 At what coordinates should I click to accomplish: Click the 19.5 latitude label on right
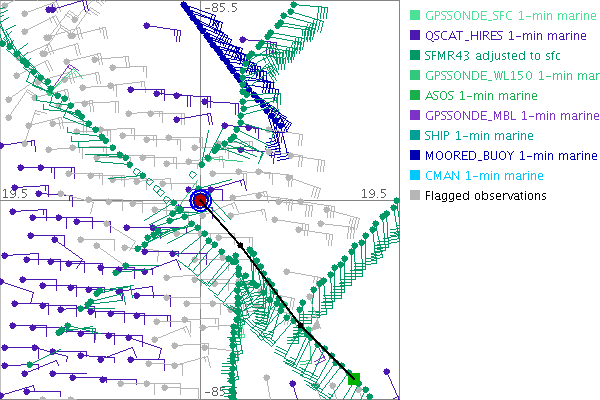tap(372, 193)
